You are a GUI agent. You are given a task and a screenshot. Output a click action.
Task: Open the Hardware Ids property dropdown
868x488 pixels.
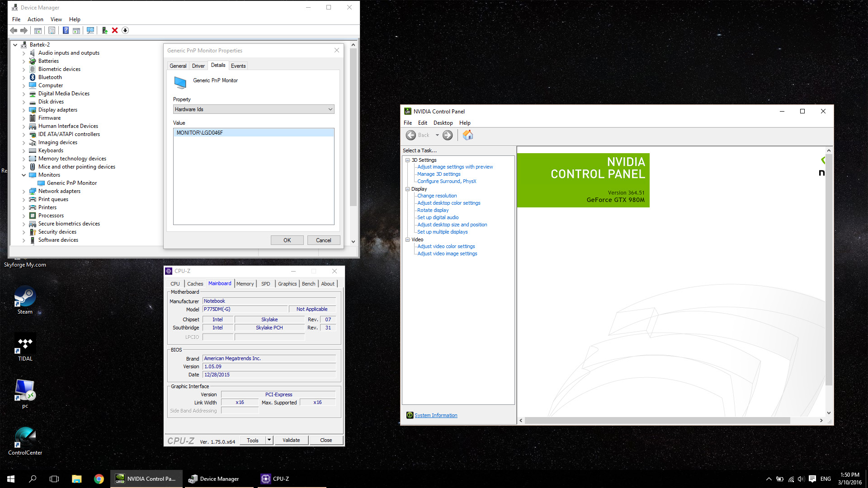tap(254, 109)
